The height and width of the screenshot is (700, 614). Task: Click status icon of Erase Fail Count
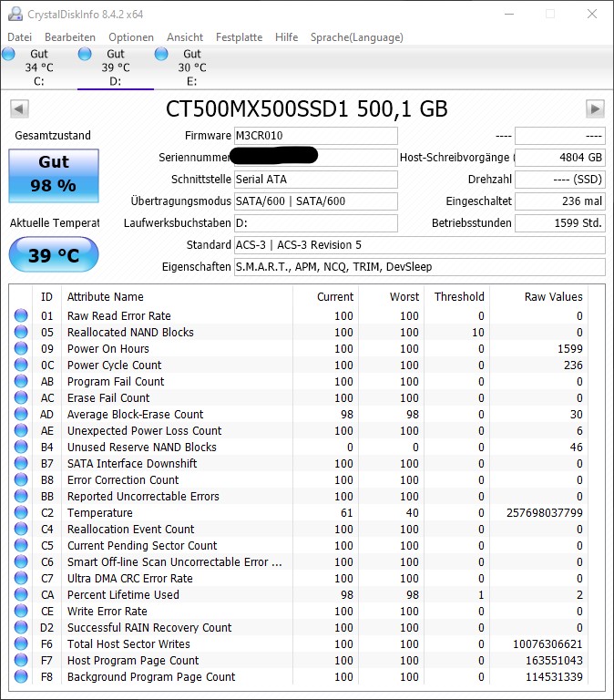click(21, 397)
